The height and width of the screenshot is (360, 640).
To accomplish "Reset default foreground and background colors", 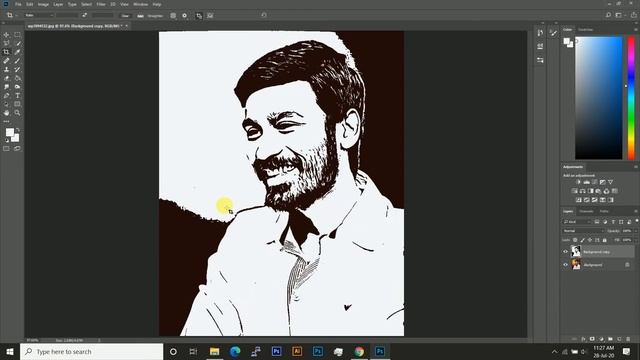I will [7, 140].
